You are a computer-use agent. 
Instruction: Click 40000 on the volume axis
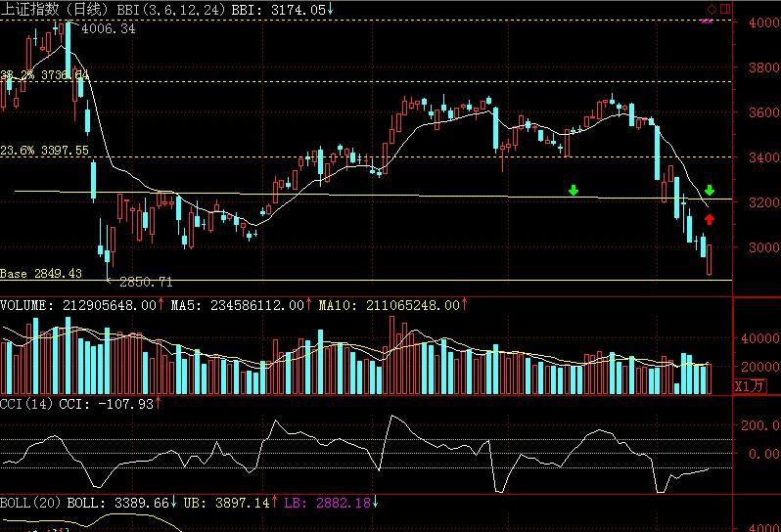(760, 338)
